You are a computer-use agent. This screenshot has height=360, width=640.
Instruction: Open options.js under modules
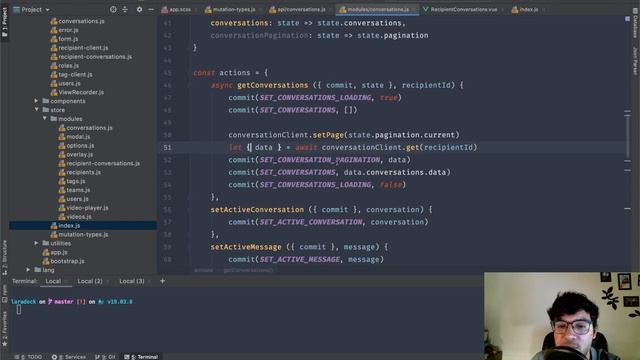click(80, 146)
